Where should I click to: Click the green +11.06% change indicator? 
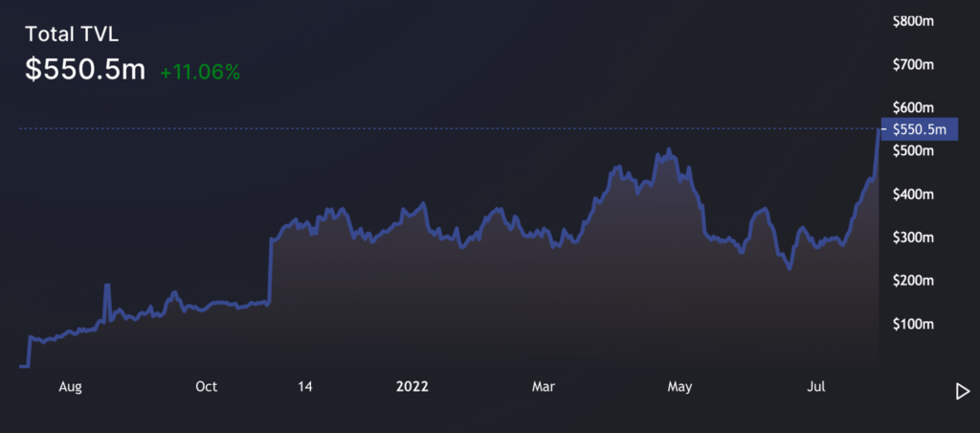[199, 72]
